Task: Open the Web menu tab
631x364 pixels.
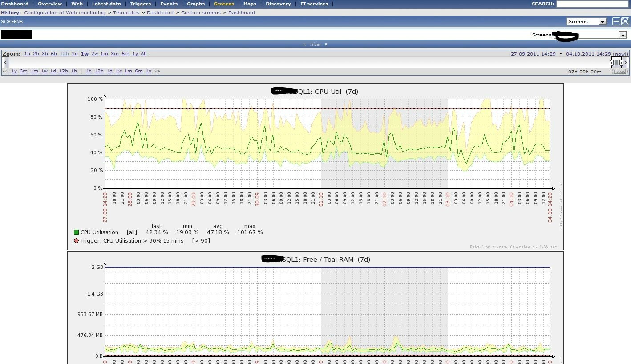Action: click(77, 4)
